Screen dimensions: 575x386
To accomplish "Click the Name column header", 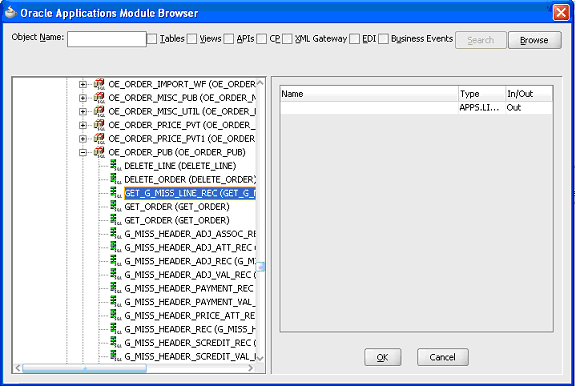I will tap(369, 94).
